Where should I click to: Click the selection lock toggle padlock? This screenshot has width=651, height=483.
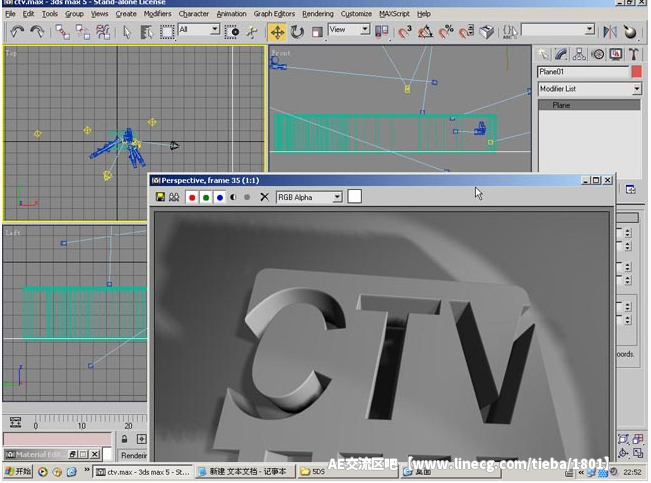[x=124, y=439]
